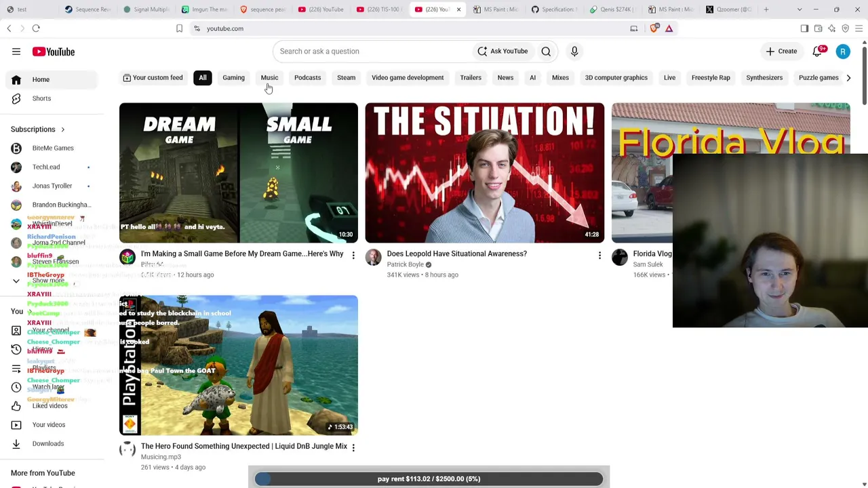Open Patrick Boyle channel avatar
Viewport: 868px width, 488px height.
tap(374, 257)
